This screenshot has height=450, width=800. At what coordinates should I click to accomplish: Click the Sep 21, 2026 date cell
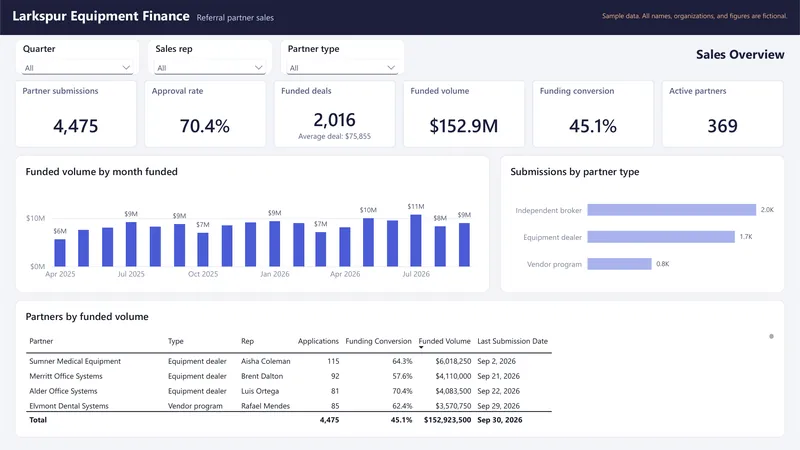tap(498, 376)
